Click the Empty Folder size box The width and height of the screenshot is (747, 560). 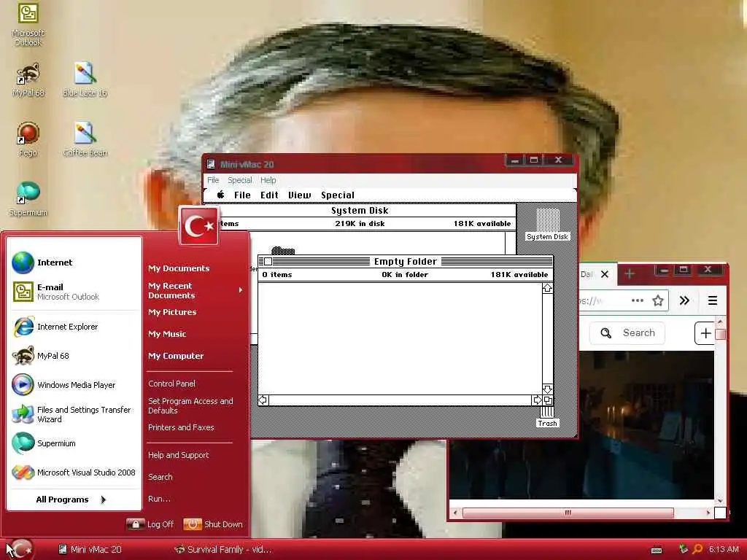click(x=548, y=400)
